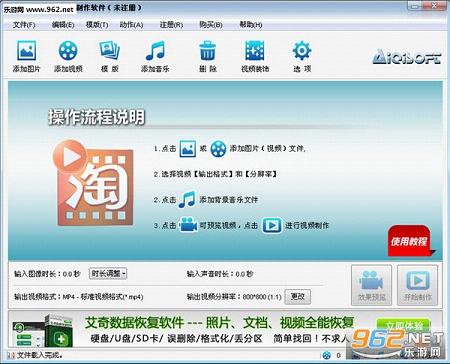This screenshot has width=450, height=364.
Task: Click the 文件载入完成 status text
Action: (39, 355)
